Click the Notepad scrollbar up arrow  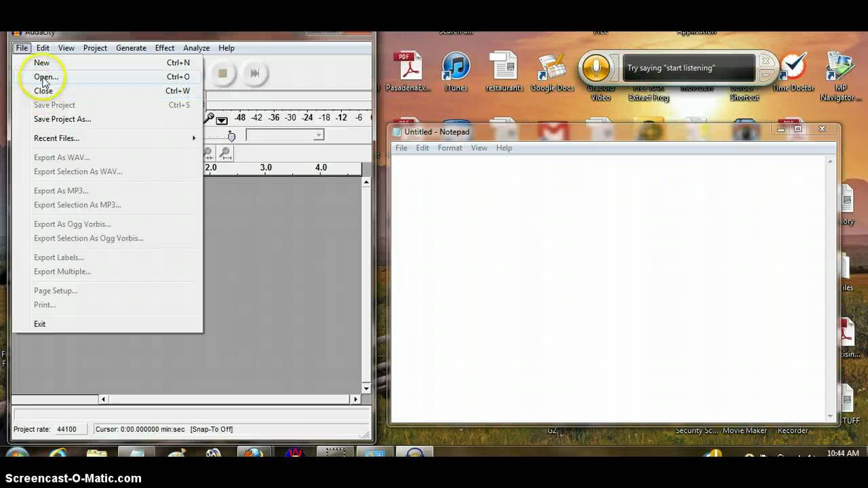(830, 161)
